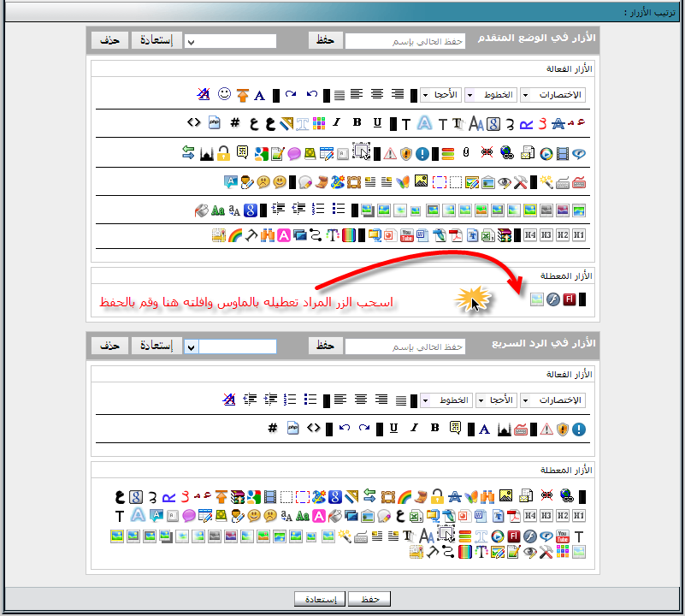Click the smiley face icon in advanced toolbar
The image size is (685, 616).
pos(225,94)
